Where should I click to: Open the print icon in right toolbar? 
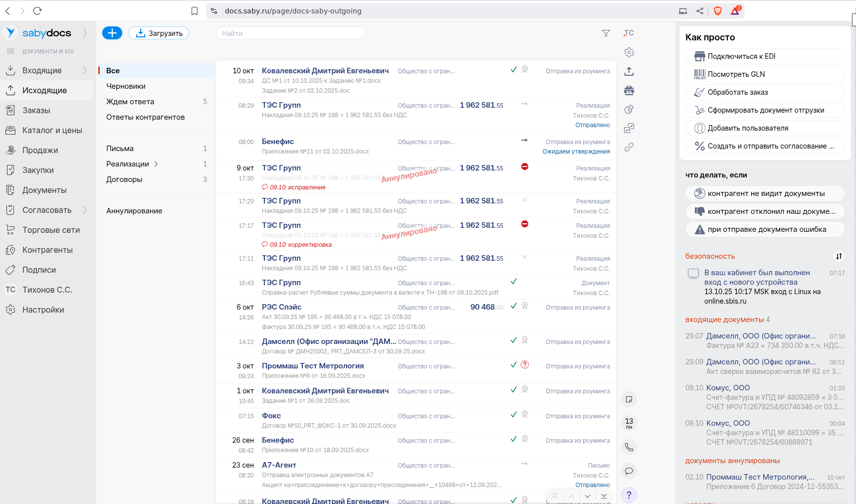(629, 91)
